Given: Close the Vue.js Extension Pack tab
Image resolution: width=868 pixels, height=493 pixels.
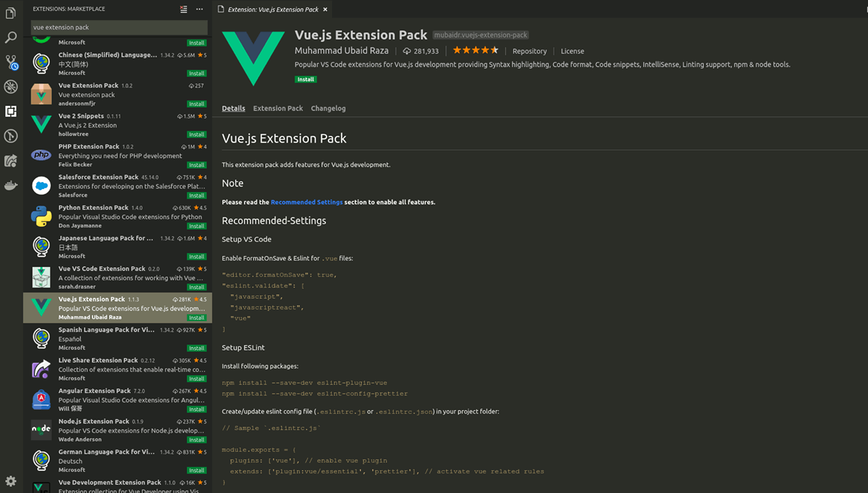Looking at the screenshot, I should (325, 10).
